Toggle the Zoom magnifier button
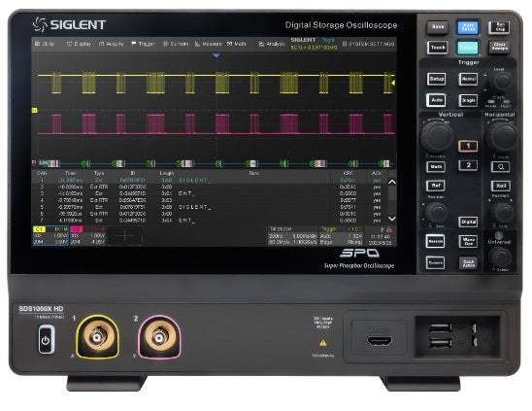The height and width of the screenshot is (411, 532). point(501,167)
